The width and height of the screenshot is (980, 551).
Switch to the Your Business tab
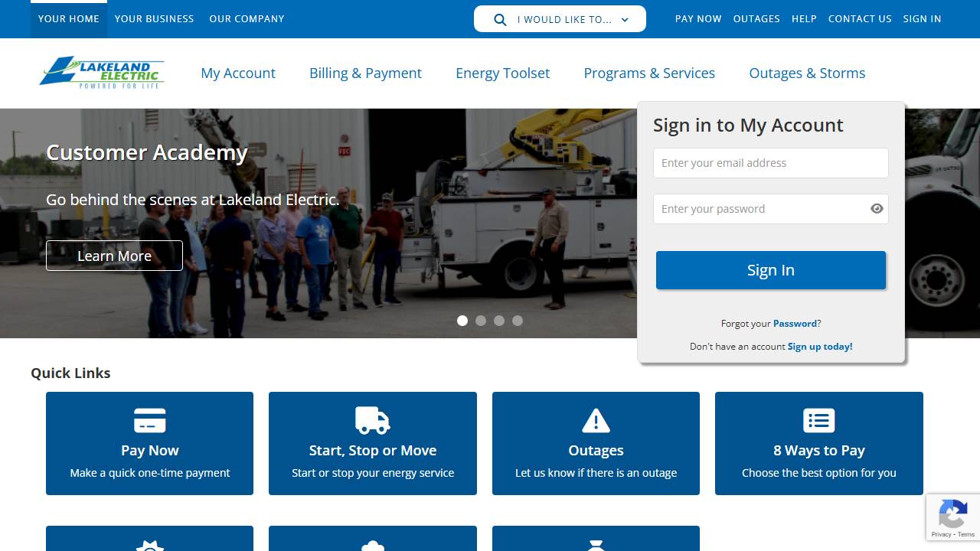[x=154, y=19]
